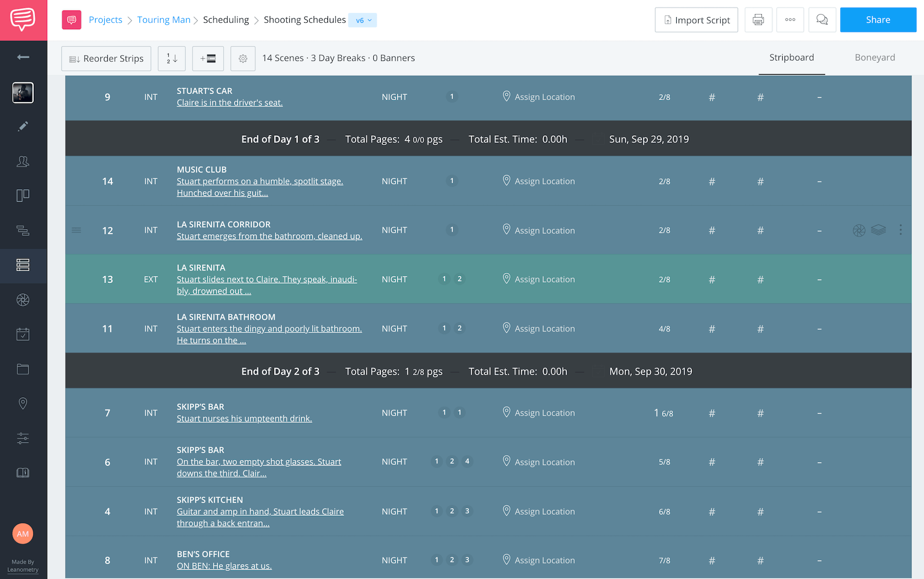Open the locations pin sidebar icon
This screenshot has height=579, width=924.
point(23,404)
